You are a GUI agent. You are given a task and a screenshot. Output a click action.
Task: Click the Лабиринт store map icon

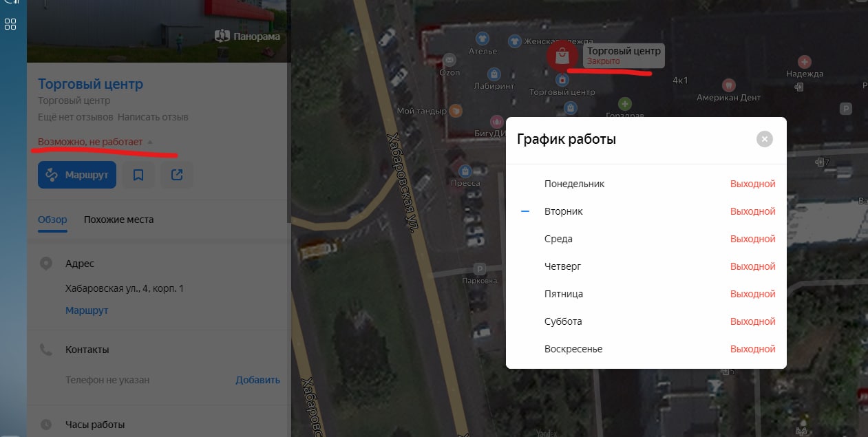pos(494,74)
